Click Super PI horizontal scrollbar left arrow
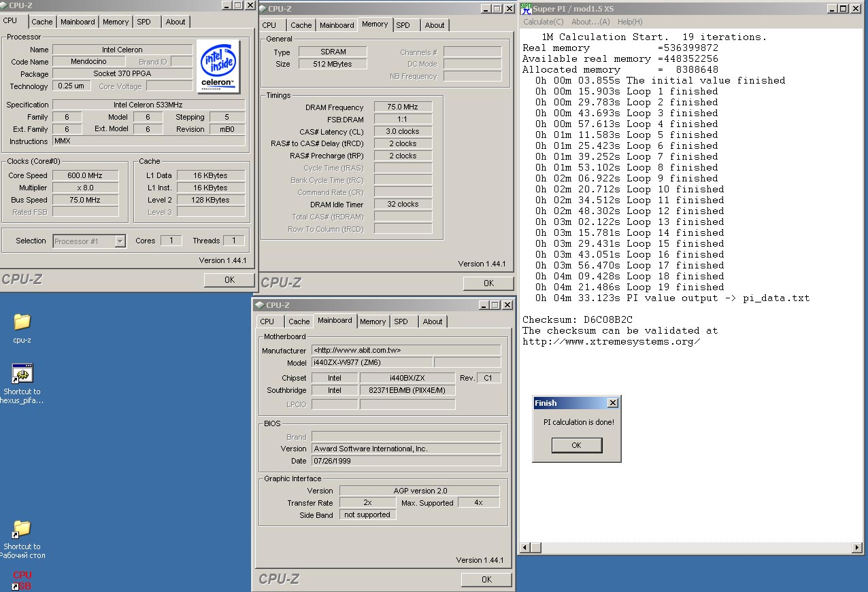 click(x=525, y=547)
